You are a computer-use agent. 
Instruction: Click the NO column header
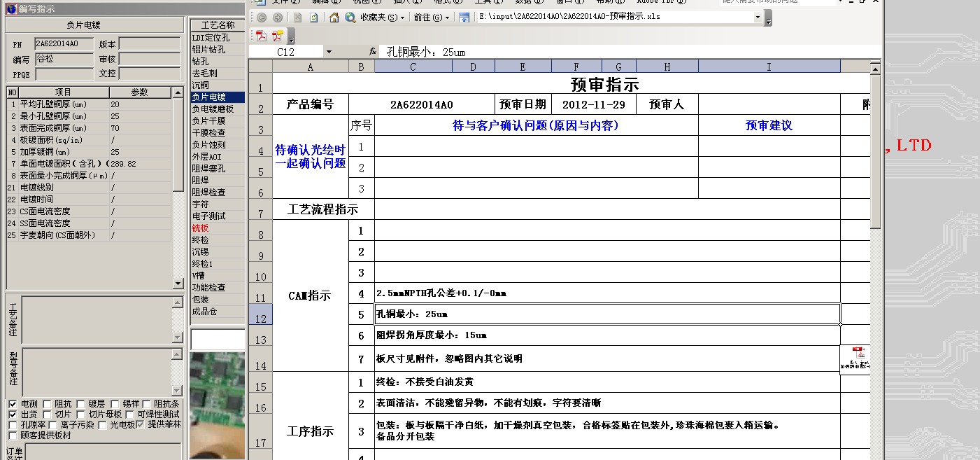pos(13,92)
